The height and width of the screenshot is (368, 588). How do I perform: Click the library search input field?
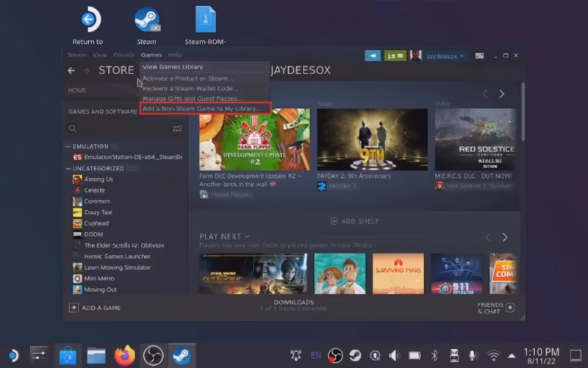click(x=123, y=129)
